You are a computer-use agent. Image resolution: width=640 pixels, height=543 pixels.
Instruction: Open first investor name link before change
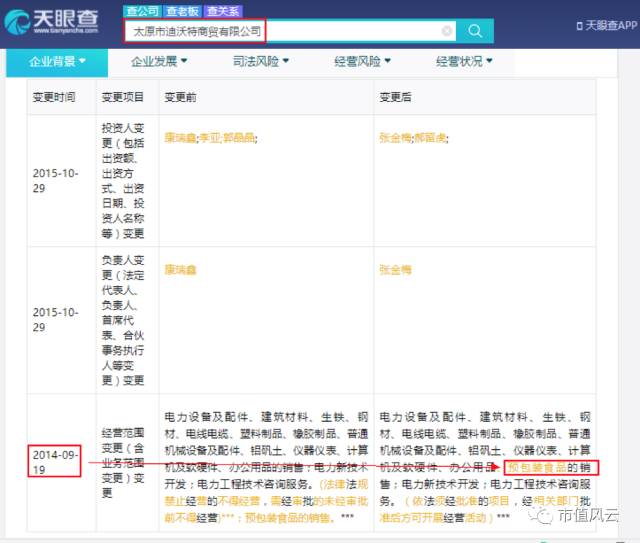(x=180, y=138)
